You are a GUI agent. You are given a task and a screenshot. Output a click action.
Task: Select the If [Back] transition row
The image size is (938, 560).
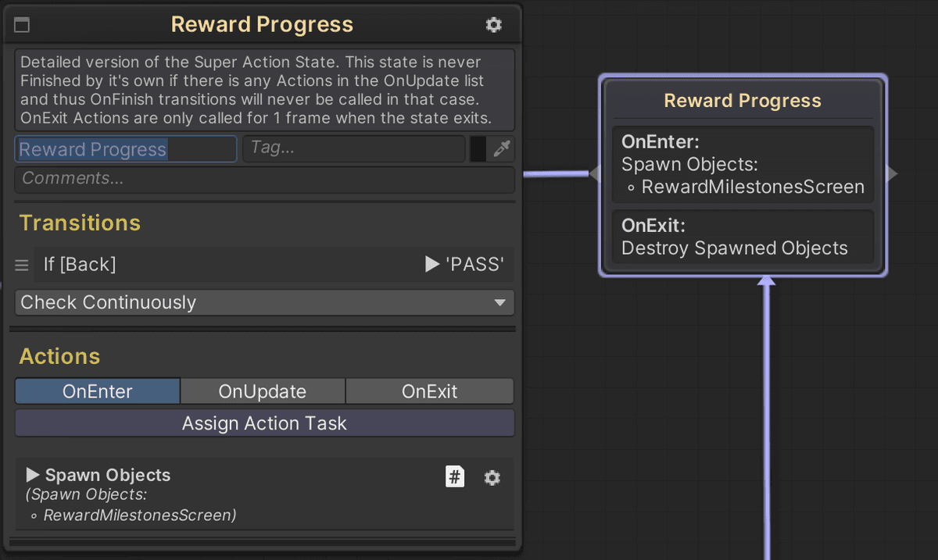(234, 265)
